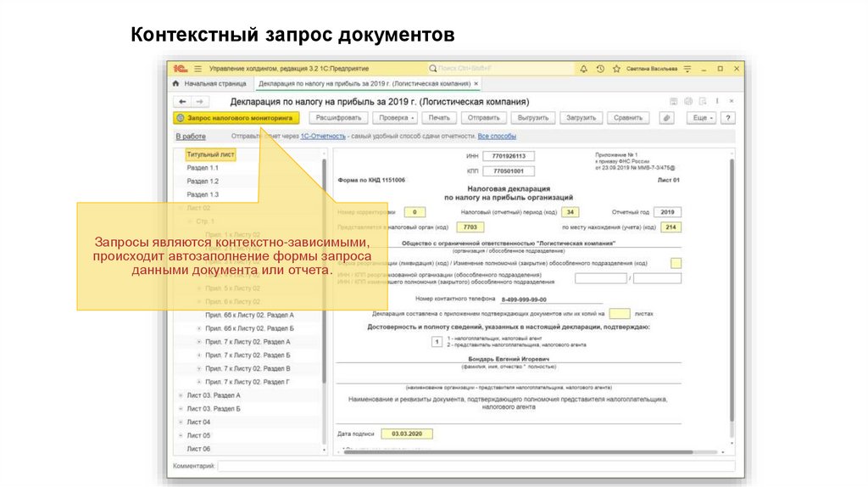
Task: Expand Прил. 7 к Листу 02. Раздел А
Action: click(199, 342)
